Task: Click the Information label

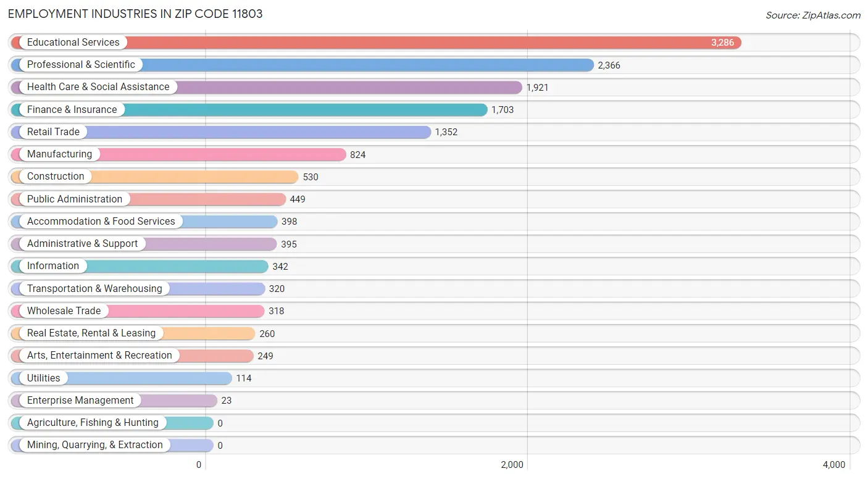Action: coord(53,266)
